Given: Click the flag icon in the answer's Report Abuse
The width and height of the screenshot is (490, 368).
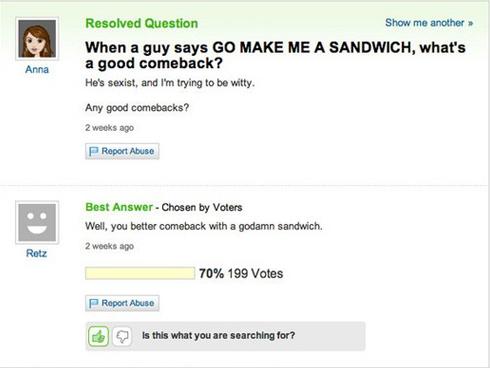Looking at the screenshot, I should [x=94, y=303].
